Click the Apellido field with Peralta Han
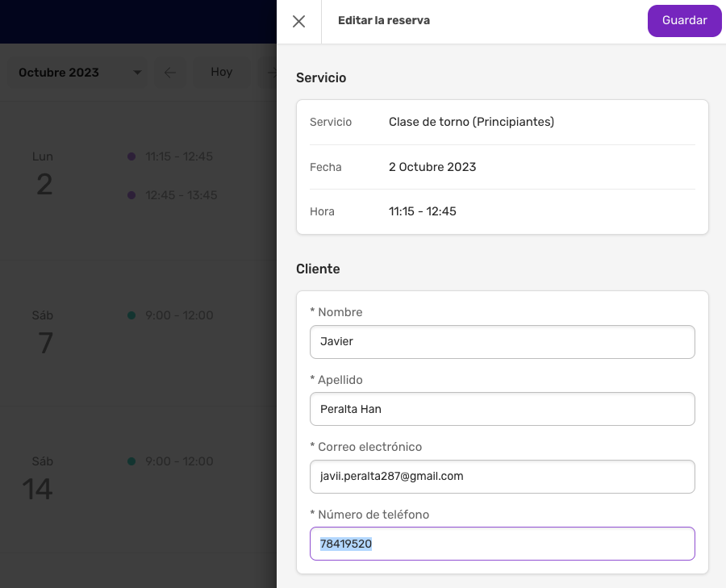This screenshot has width=726, height=588. coord(503,409)
